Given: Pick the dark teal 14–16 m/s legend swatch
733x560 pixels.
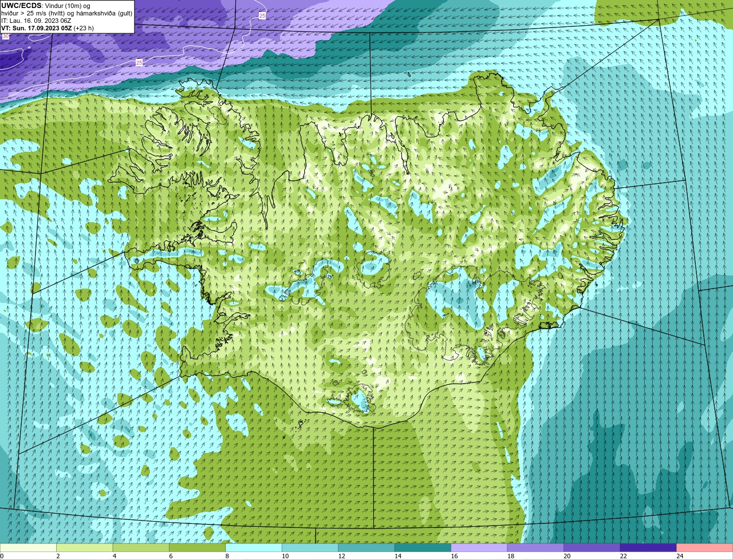Looking at the screenshot, I should click(423, 548).
